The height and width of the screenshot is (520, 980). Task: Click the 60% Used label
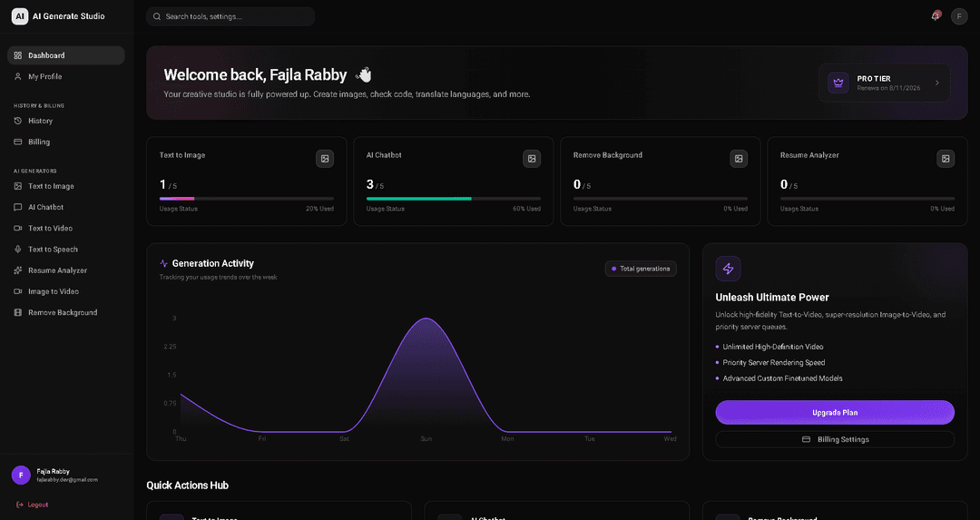[x=526, y=209]
